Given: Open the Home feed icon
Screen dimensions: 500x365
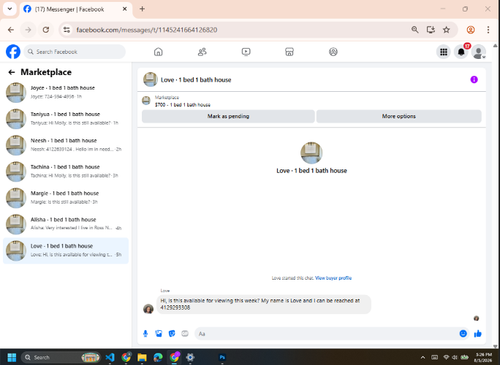Looking at the screenshot, I should pos(158,52).
